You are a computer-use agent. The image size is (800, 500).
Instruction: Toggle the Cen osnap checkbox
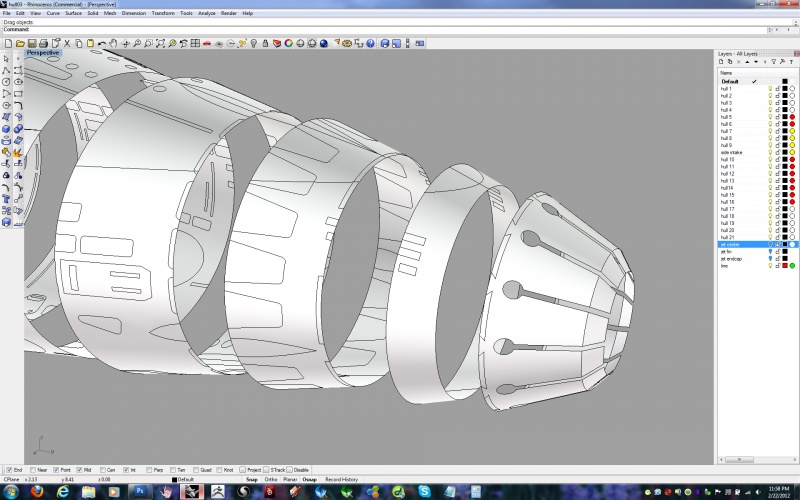pos(103,470)
